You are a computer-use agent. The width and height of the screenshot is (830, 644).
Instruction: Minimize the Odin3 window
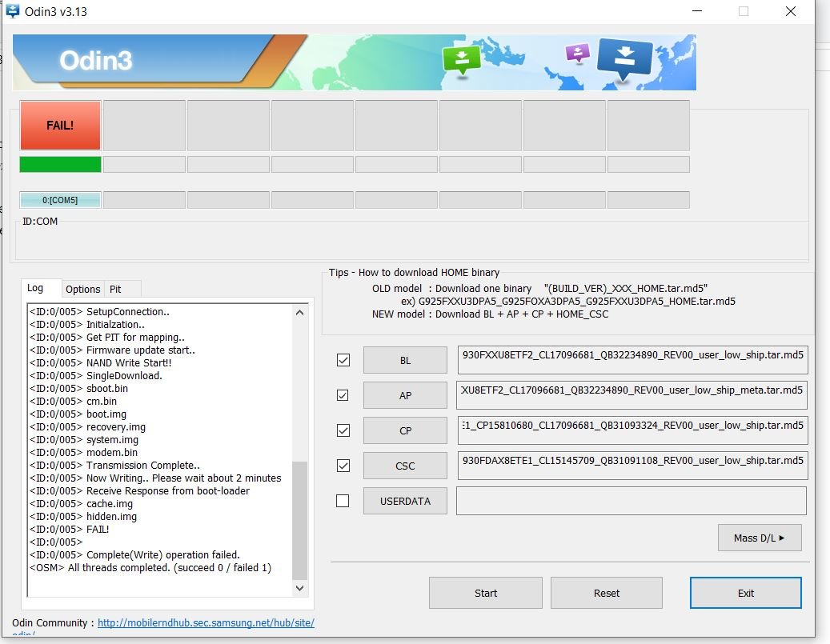pos(697,11)
